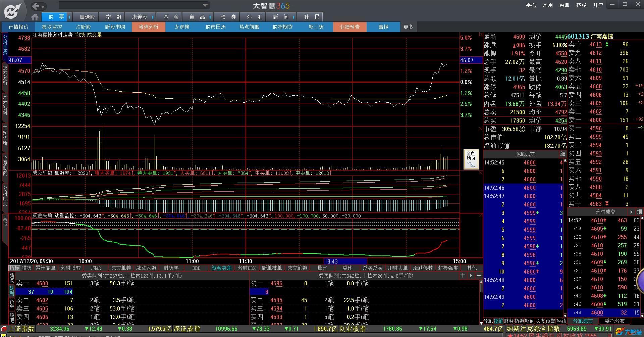
Task: Expand the 商品 submenu dots
Action: point(210,17)
